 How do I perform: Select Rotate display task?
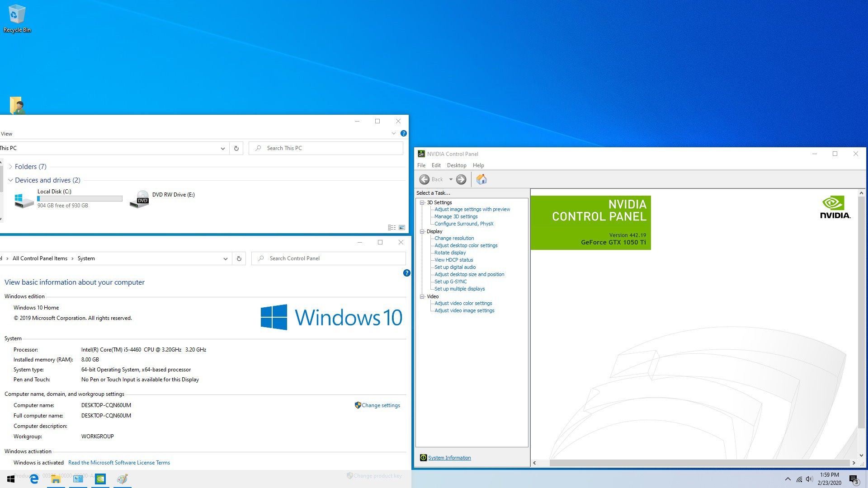(450, 253)
